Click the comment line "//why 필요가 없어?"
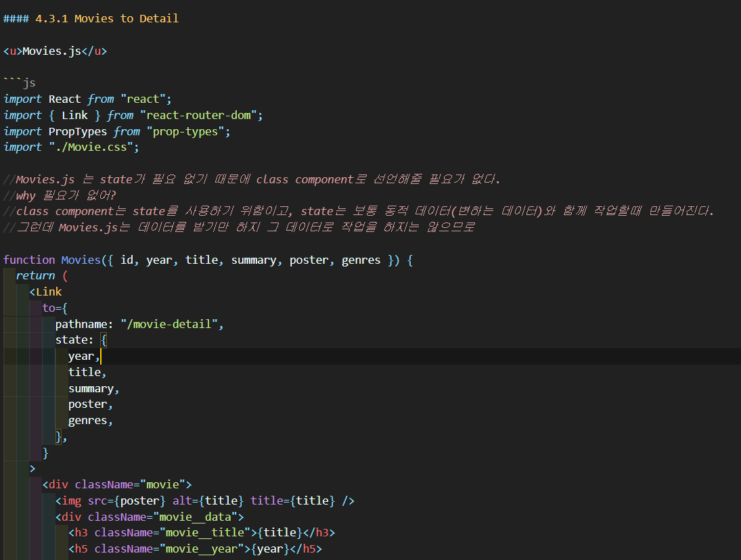Viewport: 741px width, 560px height. tap(60, 195)
